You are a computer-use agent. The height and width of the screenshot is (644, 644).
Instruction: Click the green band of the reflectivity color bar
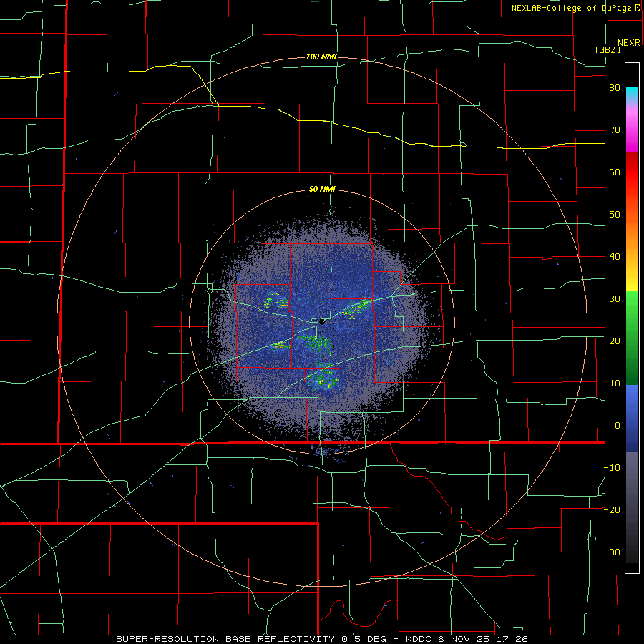pyautogui.click(x=632, y=338)
